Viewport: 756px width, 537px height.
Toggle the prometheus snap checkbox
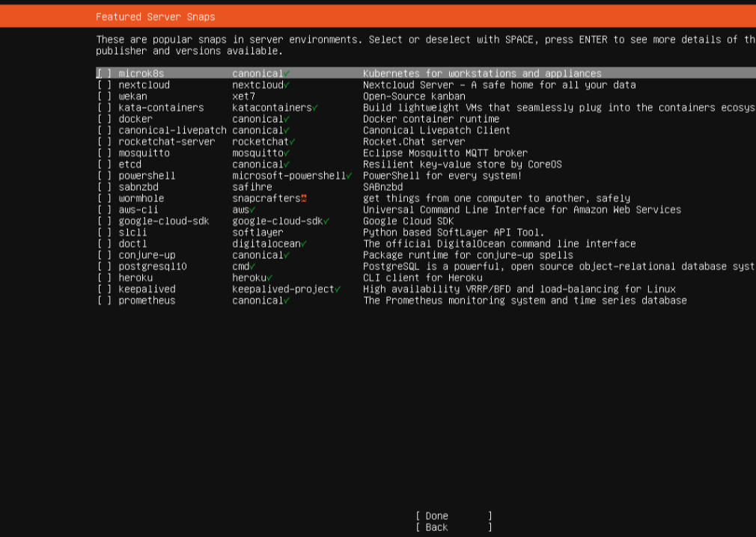coord(104,301)
